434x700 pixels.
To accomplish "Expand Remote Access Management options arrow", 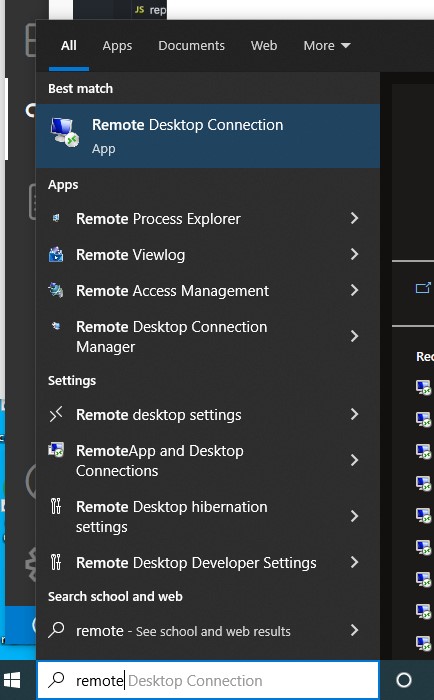I will tap(355, 290).
